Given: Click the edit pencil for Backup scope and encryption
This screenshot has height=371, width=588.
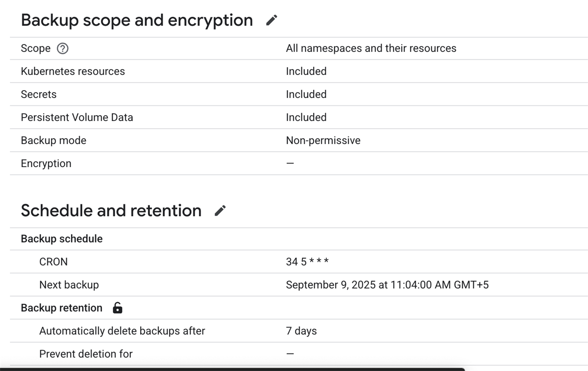Looking at the screenshot, I should pyautogui.click(x=271, y=20).
